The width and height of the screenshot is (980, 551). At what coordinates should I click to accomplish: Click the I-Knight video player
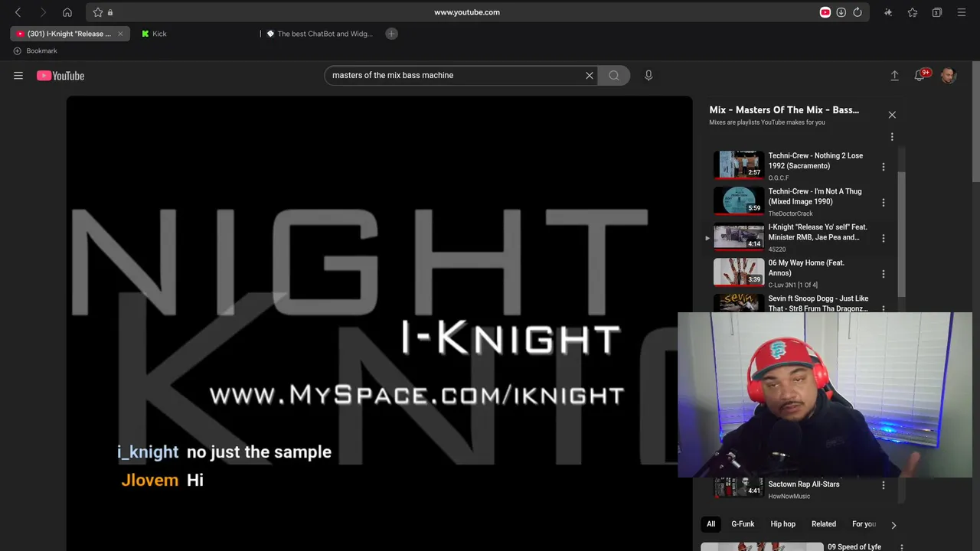pyautogui.click(x=379, y=323)
